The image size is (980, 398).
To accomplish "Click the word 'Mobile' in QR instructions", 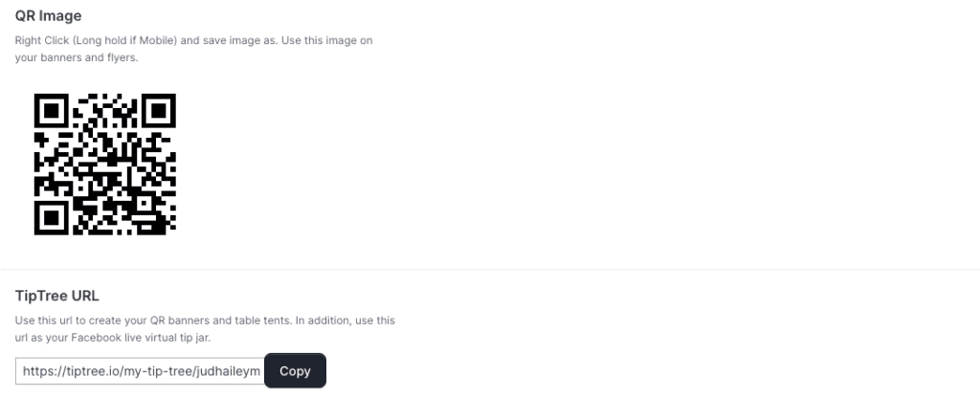I will point(158,40).
